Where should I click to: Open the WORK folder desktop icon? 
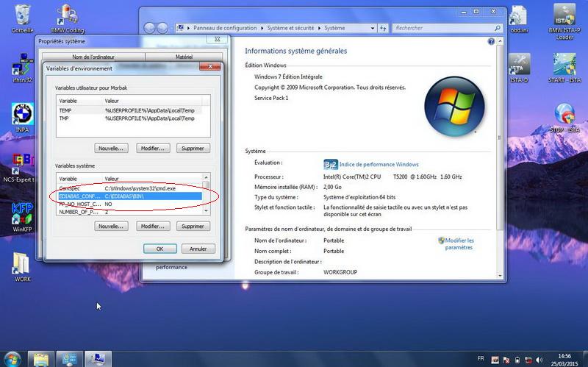click(22, 267)
